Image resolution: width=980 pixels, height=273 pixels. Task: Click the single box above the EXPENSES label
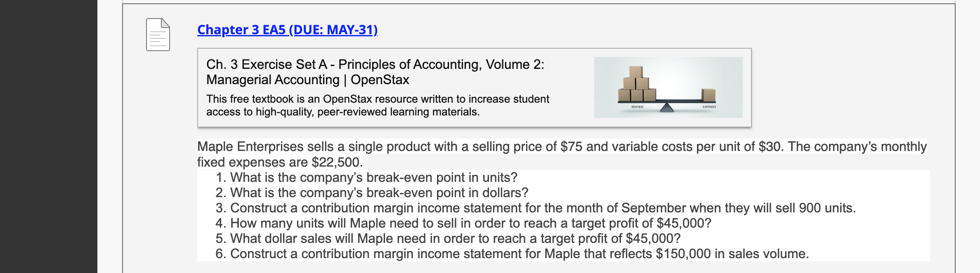(708, 95)
